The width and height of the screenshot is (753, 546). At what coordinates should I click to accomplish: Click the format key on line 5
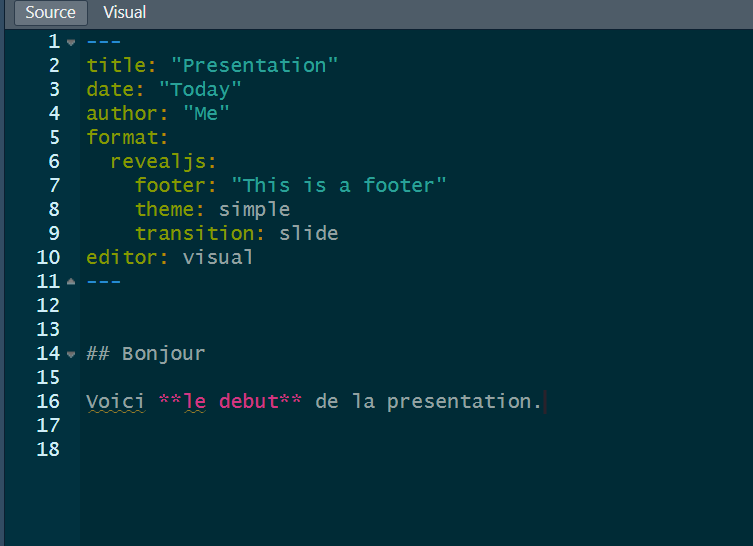point(127,138)
